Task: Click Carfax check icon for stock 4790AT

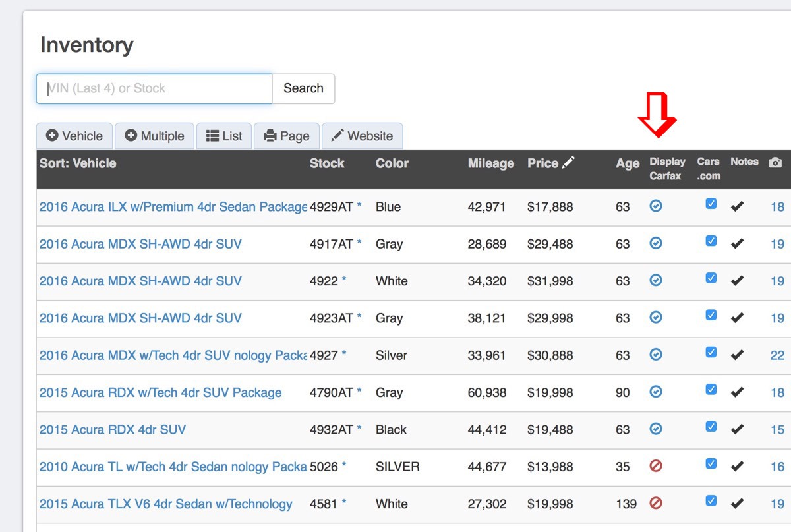Action: pos(656,392)
